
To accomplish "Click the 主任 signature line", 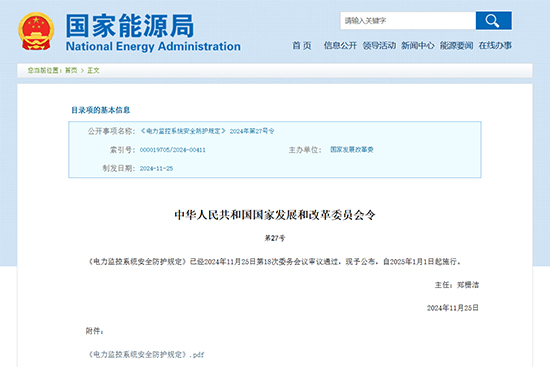I will tap(457, 285).
